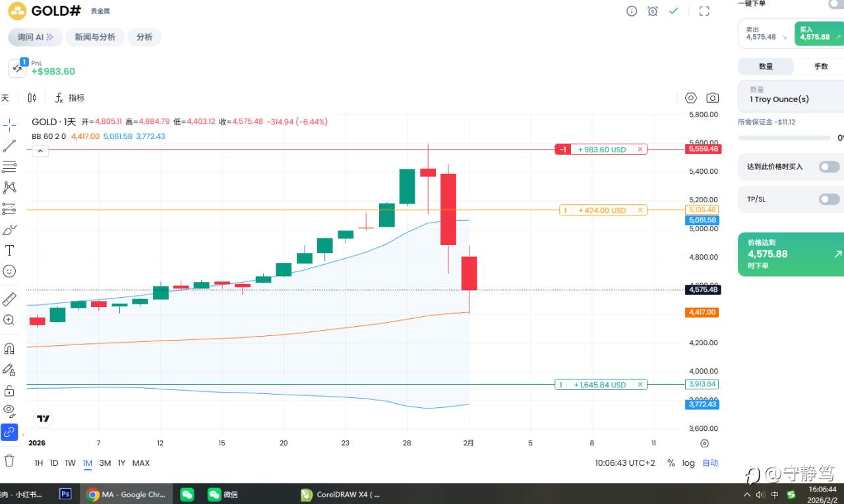Enable the buy-at-price-reached toggle
Screen dimensions: 844x504
click(829, 167)
